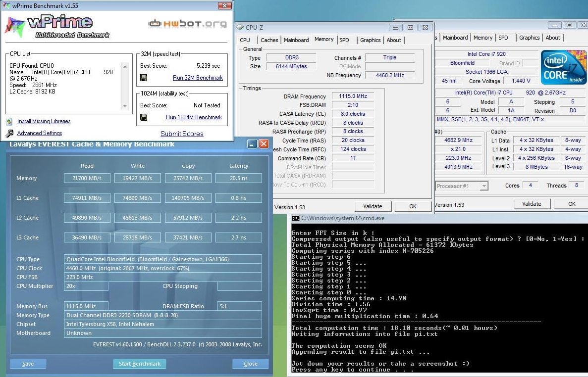Click the Intel Core i7 inside badge

tap(563, 67)
